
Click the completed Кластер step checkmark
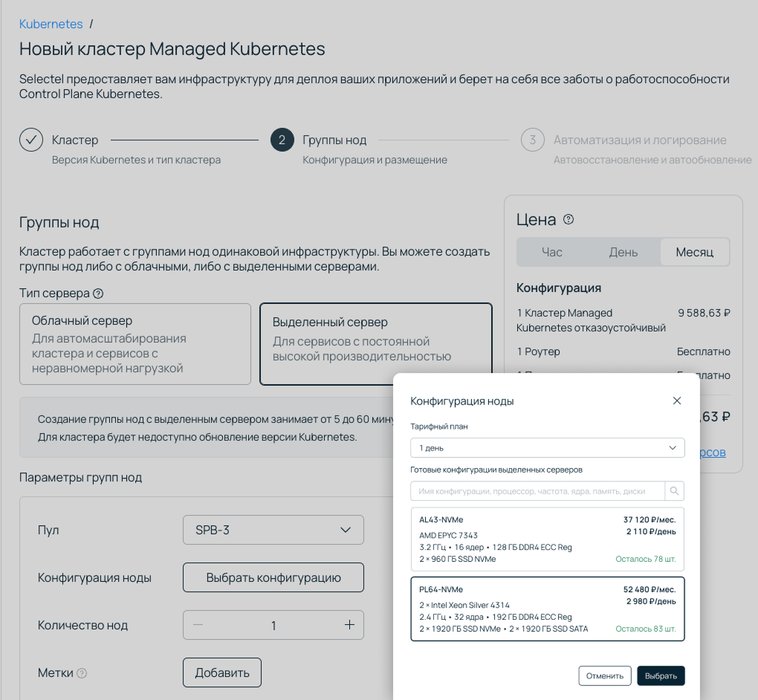click(x=31, y=140)
